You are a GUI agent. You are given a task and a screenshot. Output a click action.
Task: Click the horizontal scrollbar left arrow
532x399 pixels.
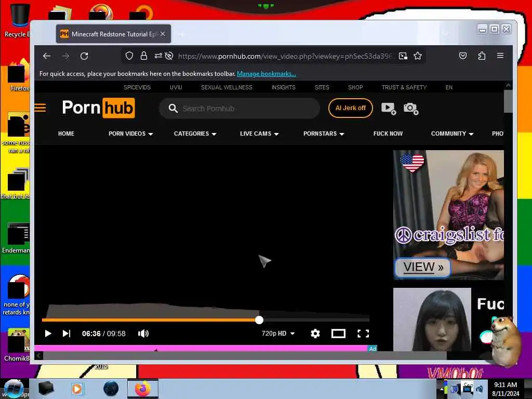pyautogui.click(x=38, y=355)
